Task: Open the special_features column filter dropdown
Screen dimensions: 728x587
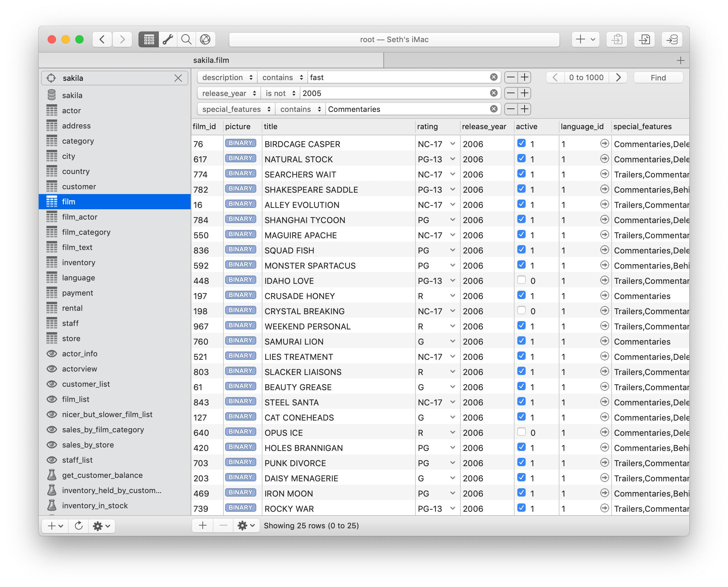Action: point(236,109)
